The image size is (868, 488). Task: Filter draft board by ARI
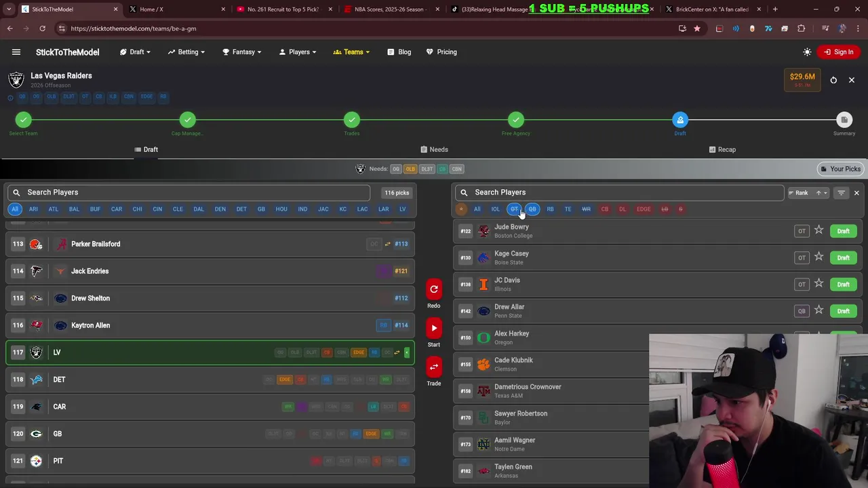[x=33, y=209]
